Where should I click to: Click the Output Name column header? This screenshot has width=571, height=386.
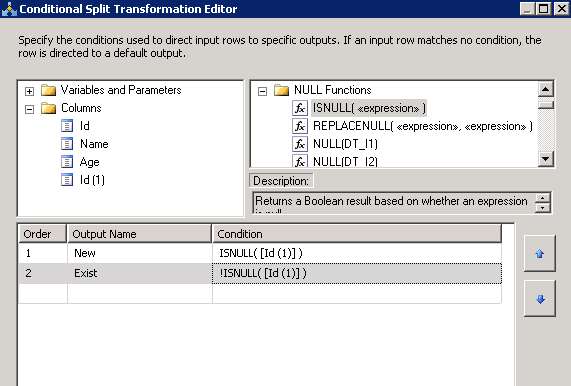coord(139,234)
